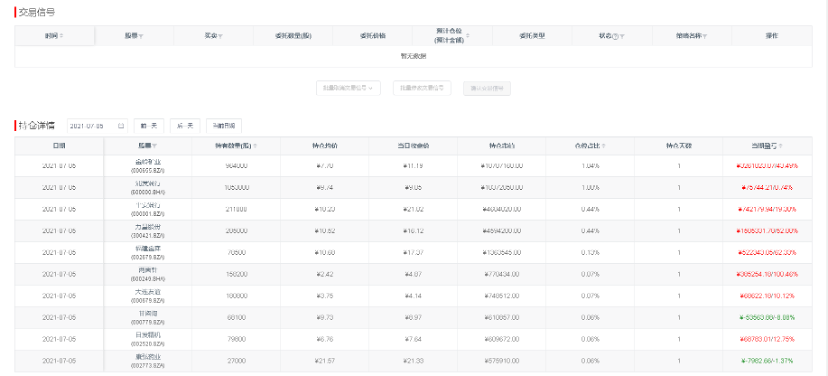Screen dimensions: 828x376
Task: Click the help question mark beside 状态
Action: [615, 36]
